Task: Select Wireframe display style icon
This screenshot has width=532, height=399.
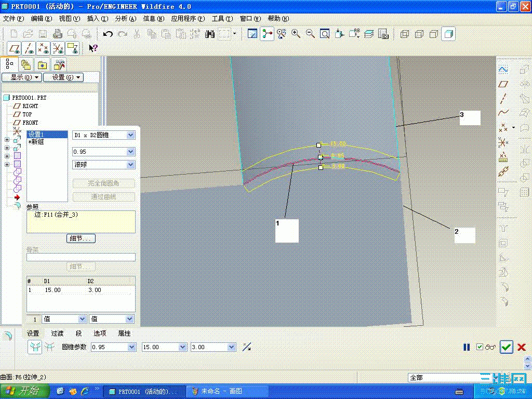Action: [404, 34]
